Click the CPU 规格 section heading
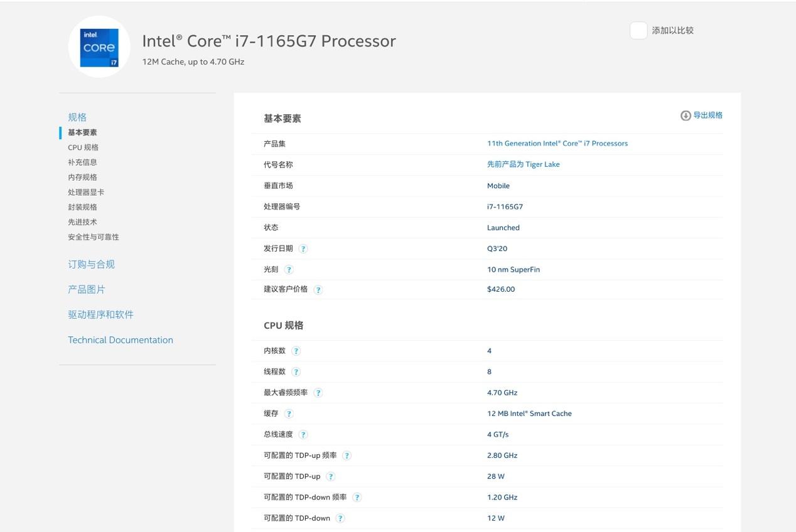This screenshot has height=532, width=796. 284,326
